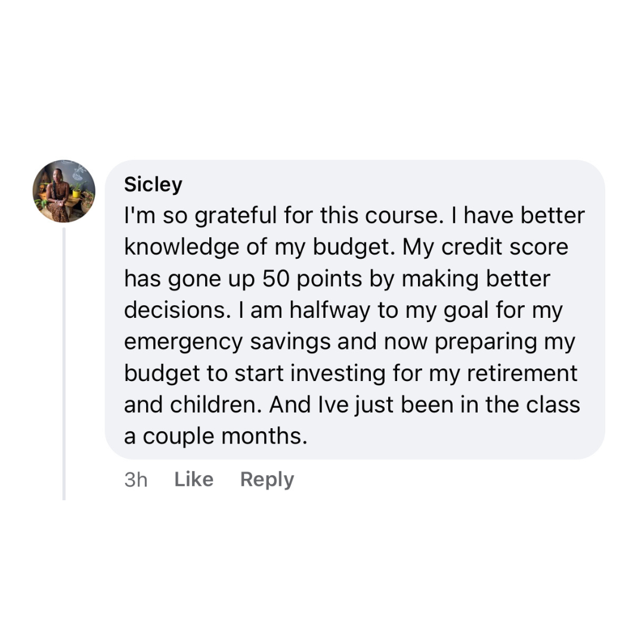Select the text 'My credit score'
Image resolution: width=644 pixels, height=644 pixels.
tap(485, 247)
